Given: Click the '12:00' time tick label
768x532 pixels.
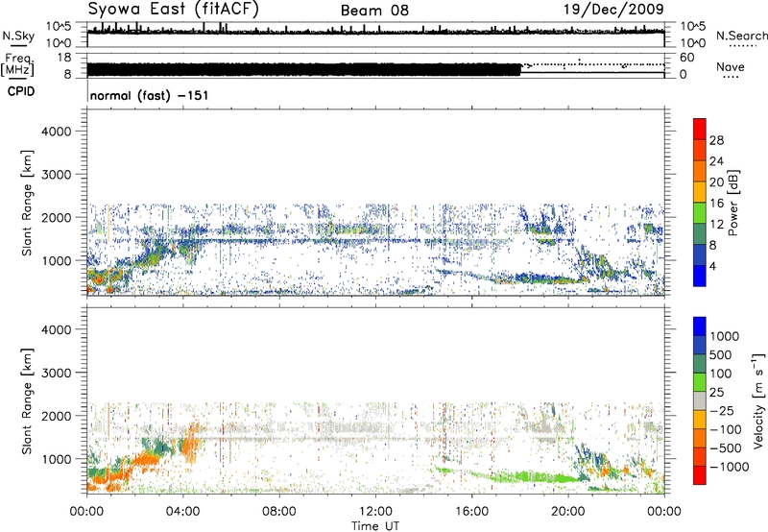Looking at the screenshot, I should pos(375,512).
